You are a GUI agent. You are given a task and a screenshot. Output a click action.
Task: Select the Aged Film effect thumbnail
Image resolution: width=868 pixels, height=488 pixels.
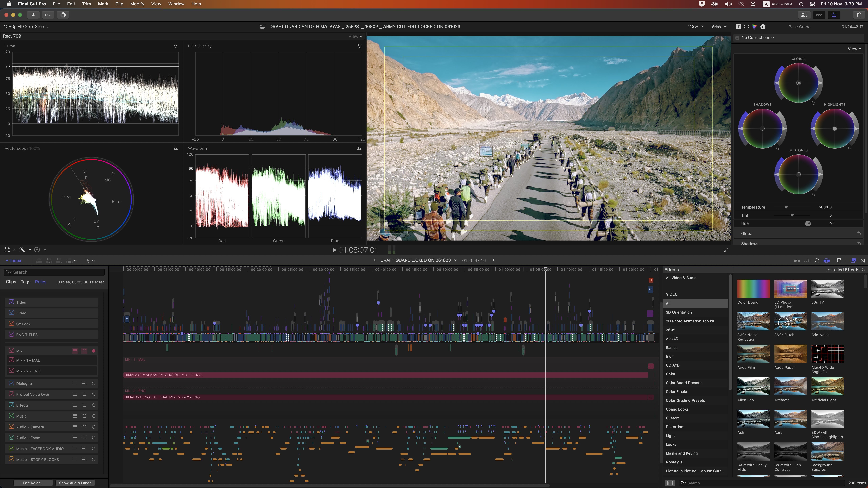tap(753, 354)
